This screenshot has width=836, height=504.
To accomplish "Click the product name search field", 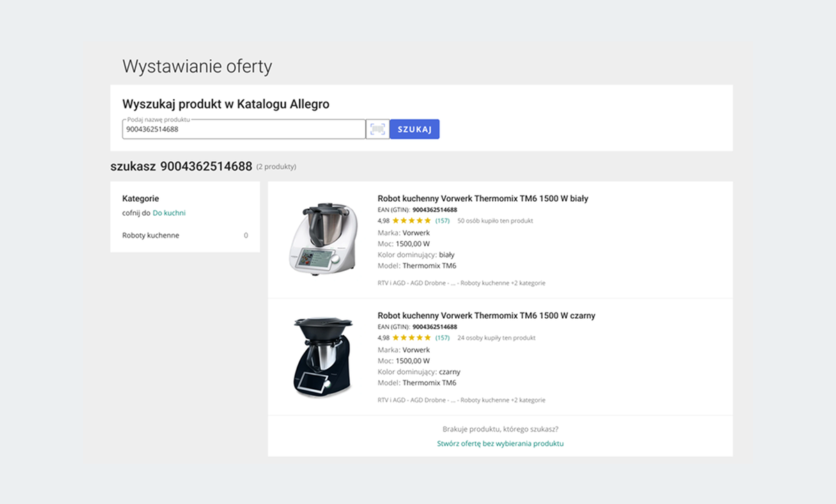I will coord(244,129).
